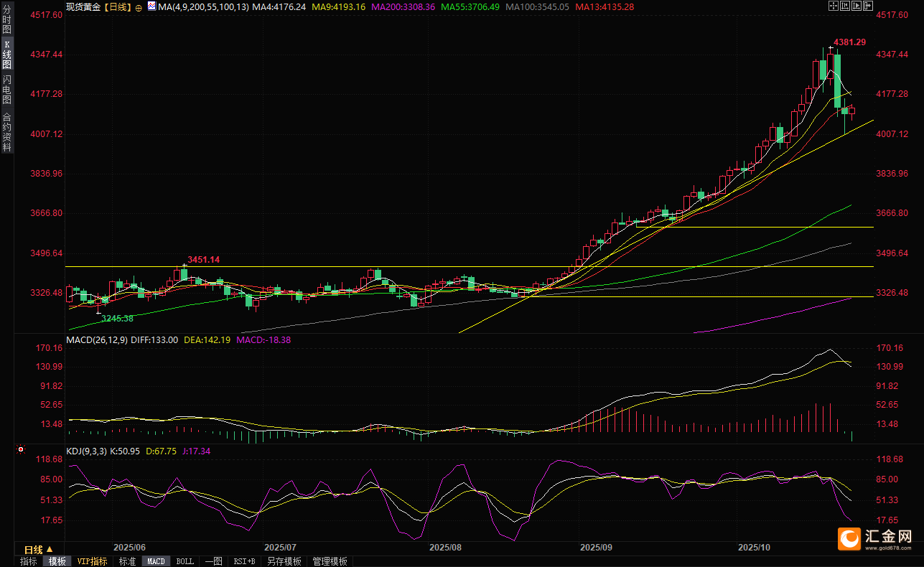Toggle the MACD indicator button
Viewport: 924px width, 567px height.
[x=156, y=561]
